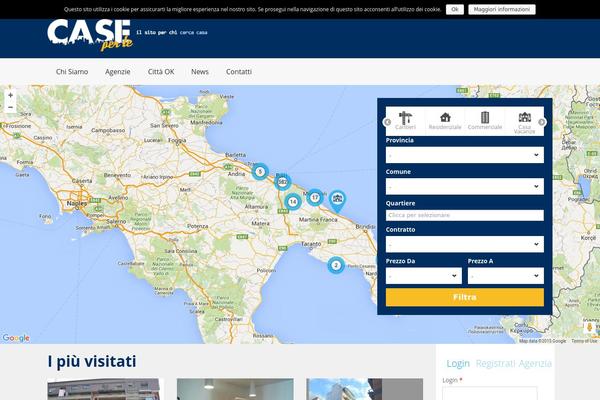Image resolution: width=600 pixels, height=400 pixels.
Task: Open the Prezzo A dropdown
Action: [x=505, y=276]
